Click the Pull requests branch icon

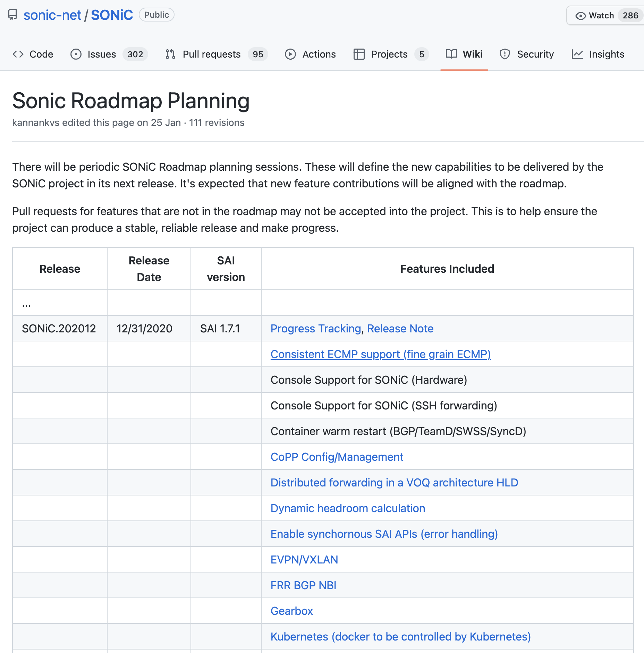pyautogui.click(x=170, y=54)
